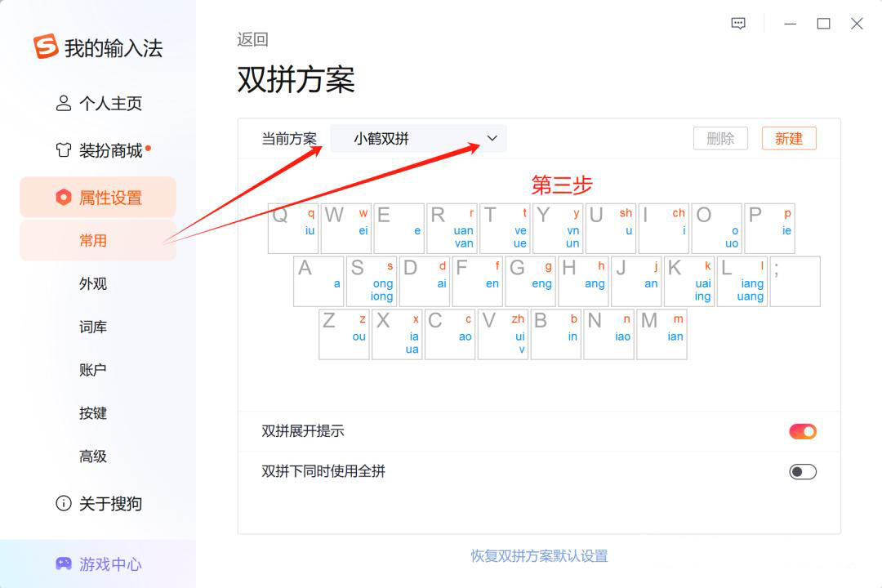The image size is (882, 588).
Task: Enable the 双拼下同时使用全拼 toggle
Action: [803, 471]
